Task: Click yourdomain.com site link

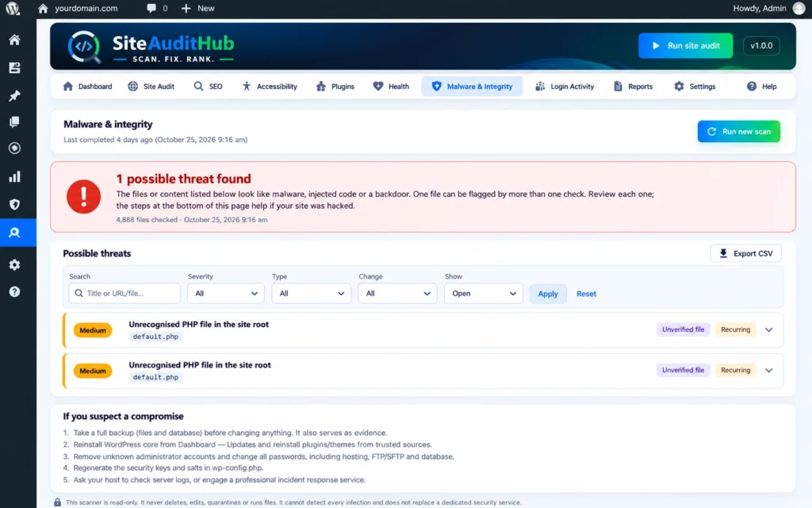Action: (86, 8)
